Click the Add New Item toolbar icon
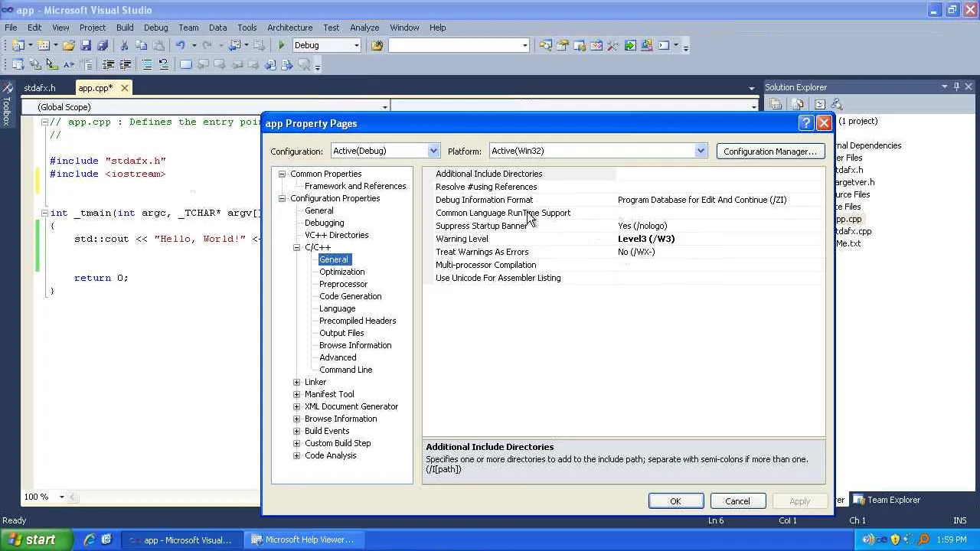The width and height of the screenshot is (980, 551). 44,46
